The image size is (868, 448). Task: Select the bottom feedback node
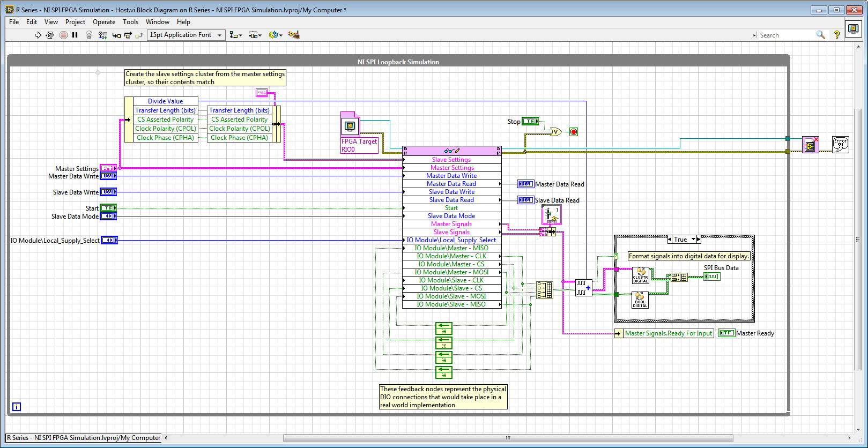point(444,372)
